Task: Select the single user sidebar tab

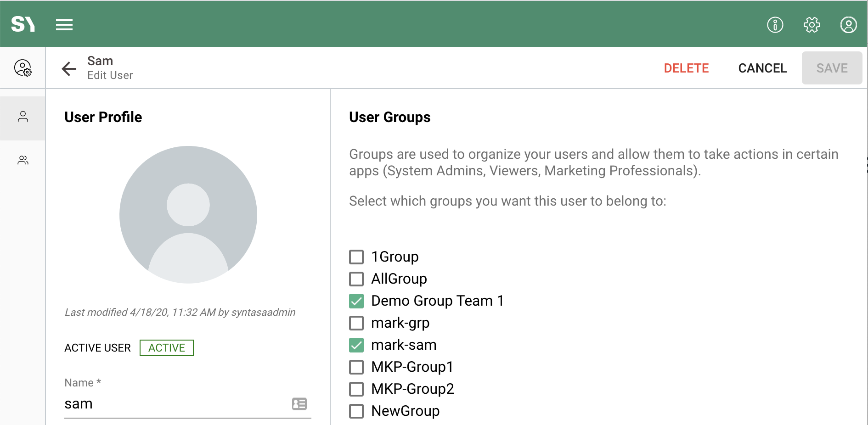Action: click(x=23, y=117)
